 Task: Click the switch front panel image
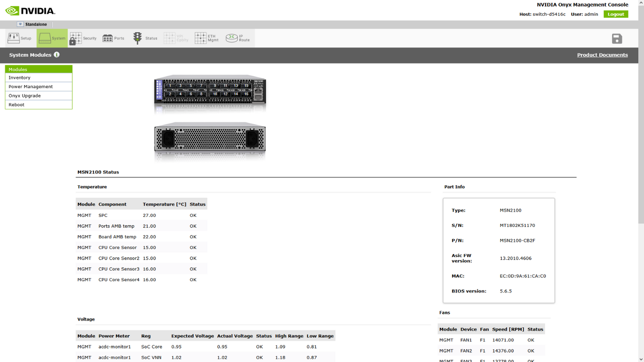click(210, 90)
